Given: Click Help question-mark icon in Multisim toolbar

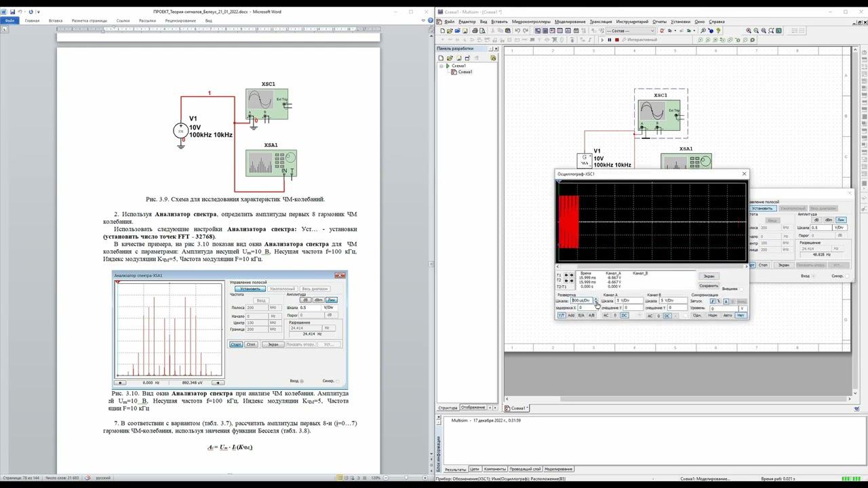Looking at the screenshot, I should (x=718, y=30).
